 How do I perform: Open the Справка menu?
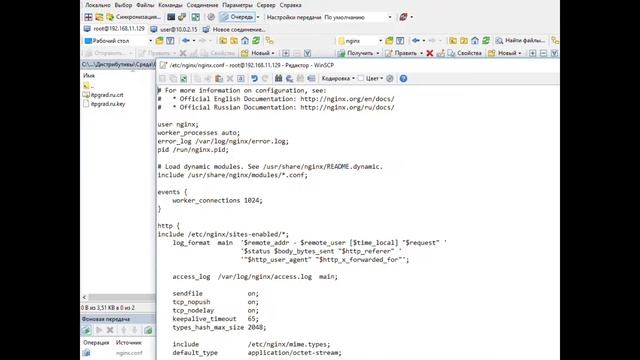[x=291, y=5]
